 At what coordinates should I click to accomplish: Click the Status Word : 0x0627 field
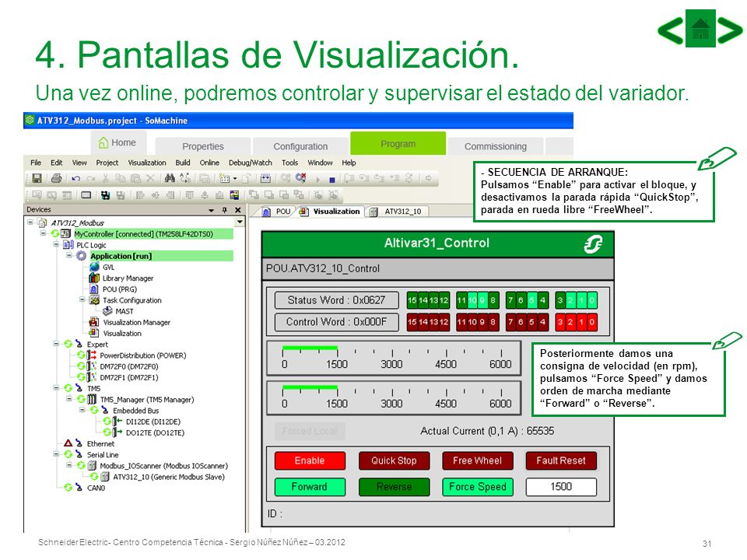[x=336, y=300]
